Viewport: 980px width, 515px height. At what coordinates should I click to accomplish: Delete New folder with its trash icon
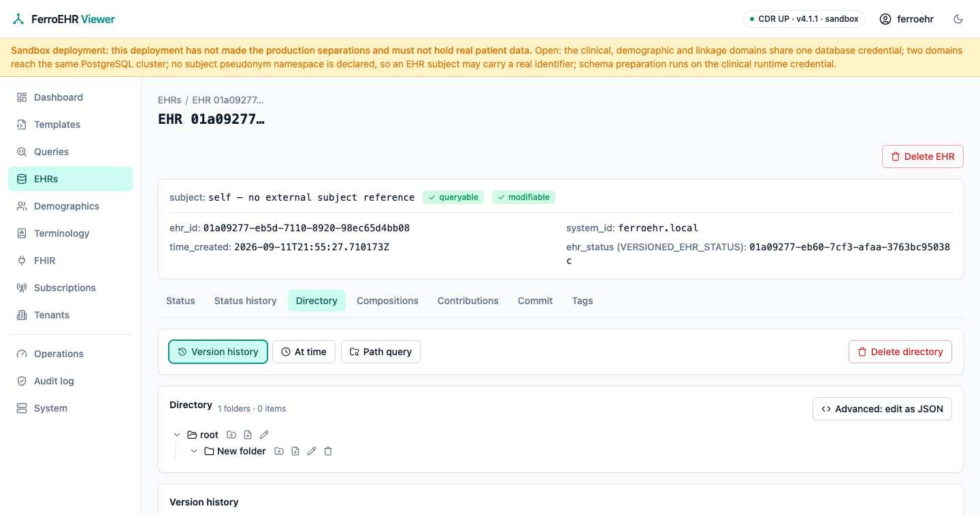(x=328, y=451)
